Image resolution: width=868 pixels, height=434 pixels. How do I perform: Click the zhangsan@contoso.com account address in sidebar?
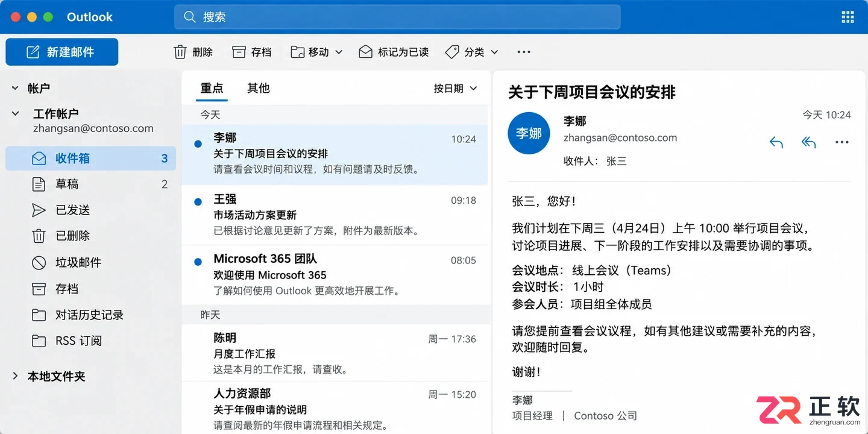[93, 128]
